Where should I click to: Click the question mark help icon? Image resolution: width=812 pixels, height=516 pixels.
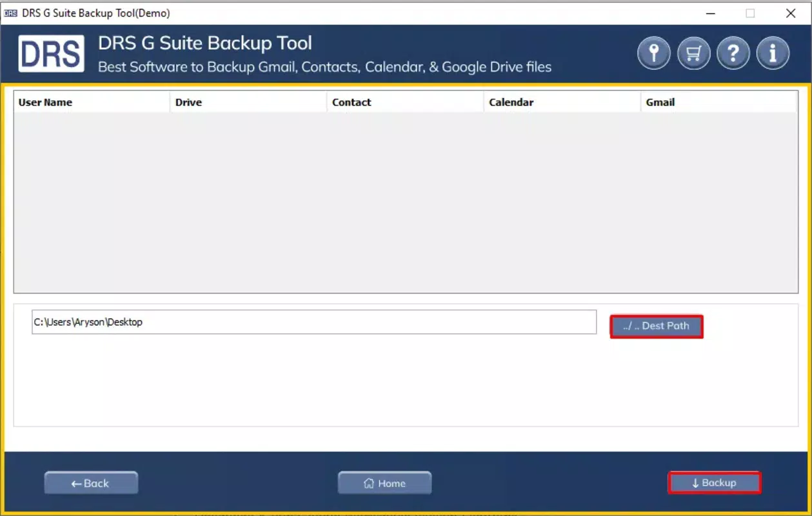[x=733, y=53]
